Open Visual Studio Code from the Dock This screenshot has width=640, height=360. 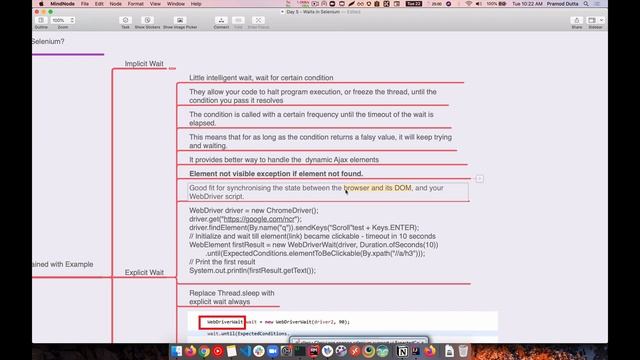click(245, 351)
